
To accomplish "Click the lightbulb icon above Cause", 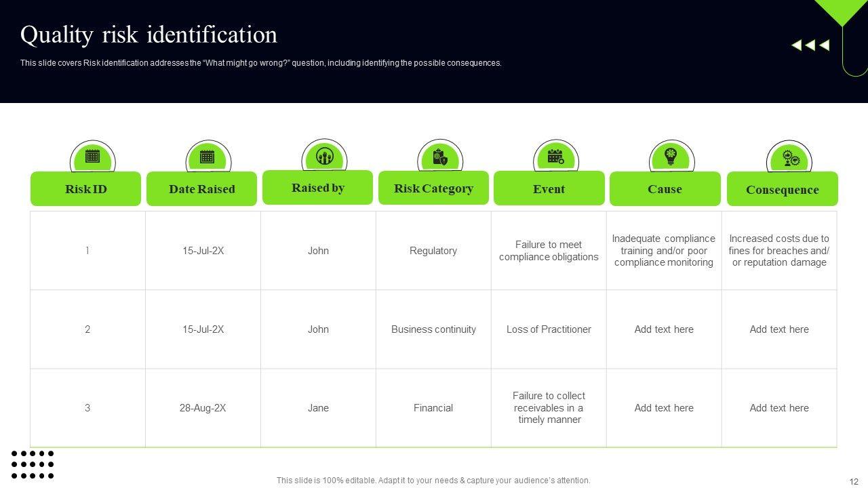I will [671, 157].
